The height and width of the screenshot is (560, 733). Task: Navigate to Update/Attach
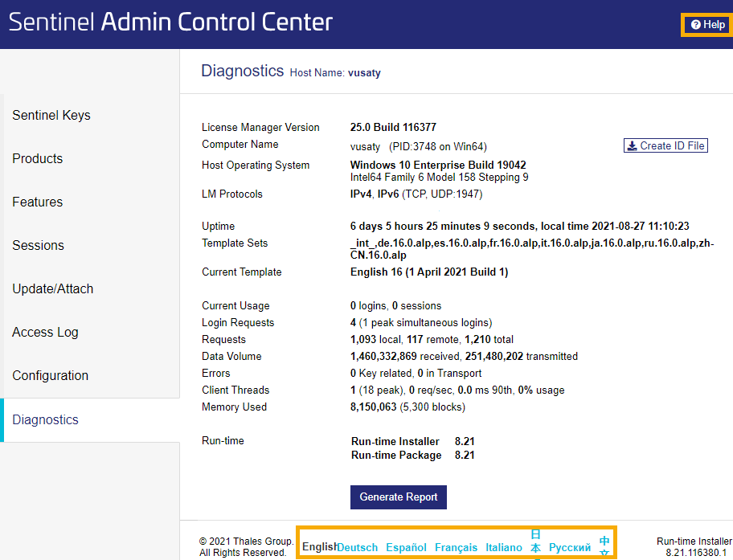click(53, 288)
